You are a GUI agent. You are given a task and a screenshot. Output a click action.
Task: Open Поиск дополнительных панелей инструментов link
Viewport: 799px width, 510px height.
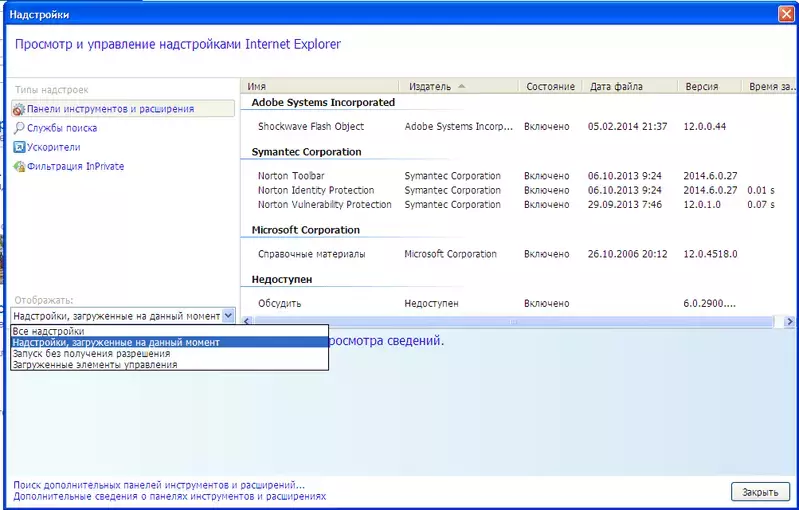tap(159, 485)
